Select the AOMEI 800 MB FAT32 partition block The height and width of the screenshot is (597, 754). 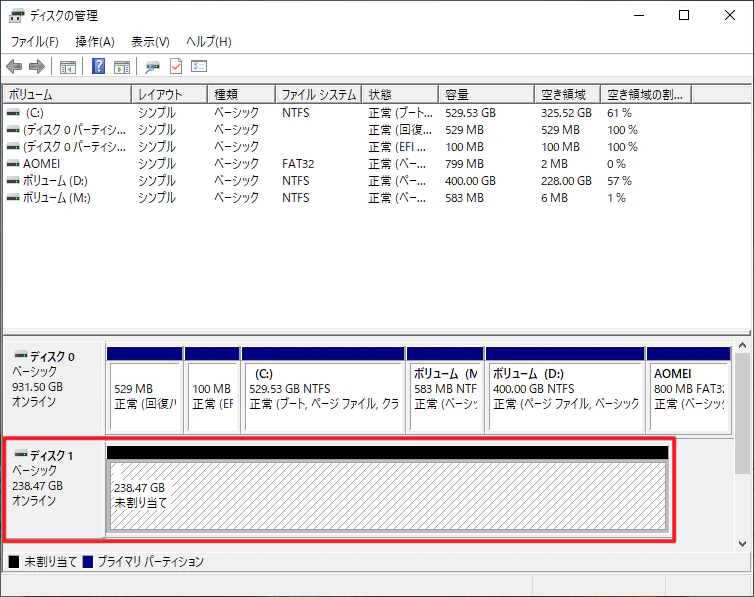[x=689, y=390]
